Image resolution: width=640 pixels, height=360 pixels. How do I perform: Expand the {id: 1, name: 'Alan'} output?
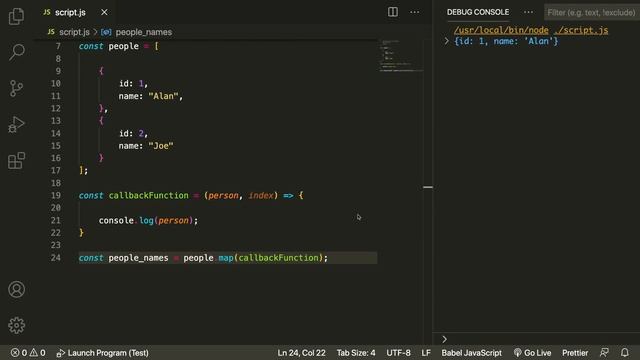(x=446, y=41)
